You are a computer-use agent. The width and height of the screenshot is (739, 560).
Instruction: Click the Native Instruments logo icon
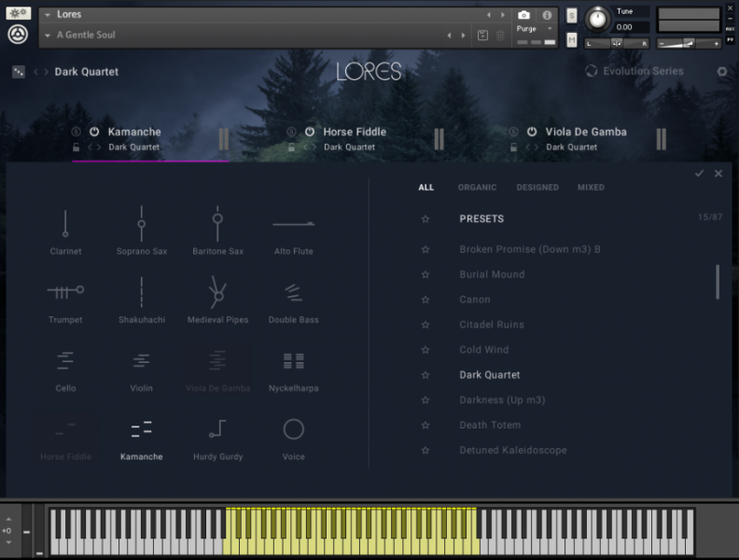tap(18, 35)
